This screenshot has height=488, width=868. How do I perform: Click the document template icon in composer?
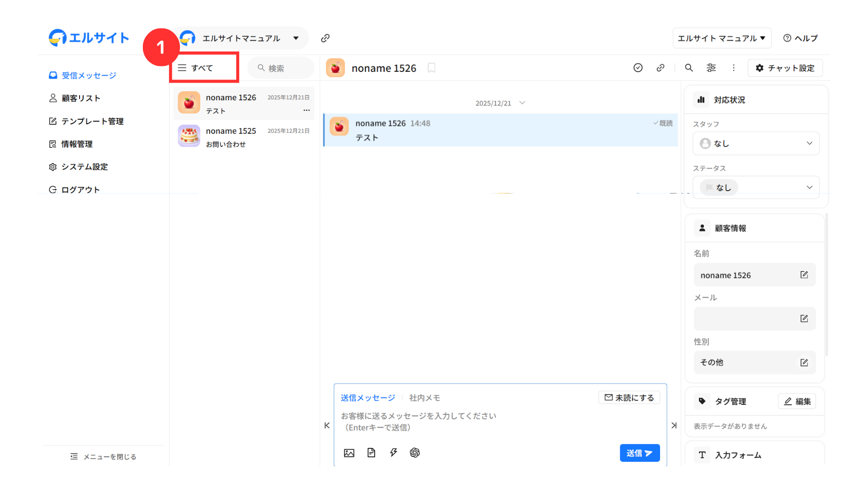point(371,453)
